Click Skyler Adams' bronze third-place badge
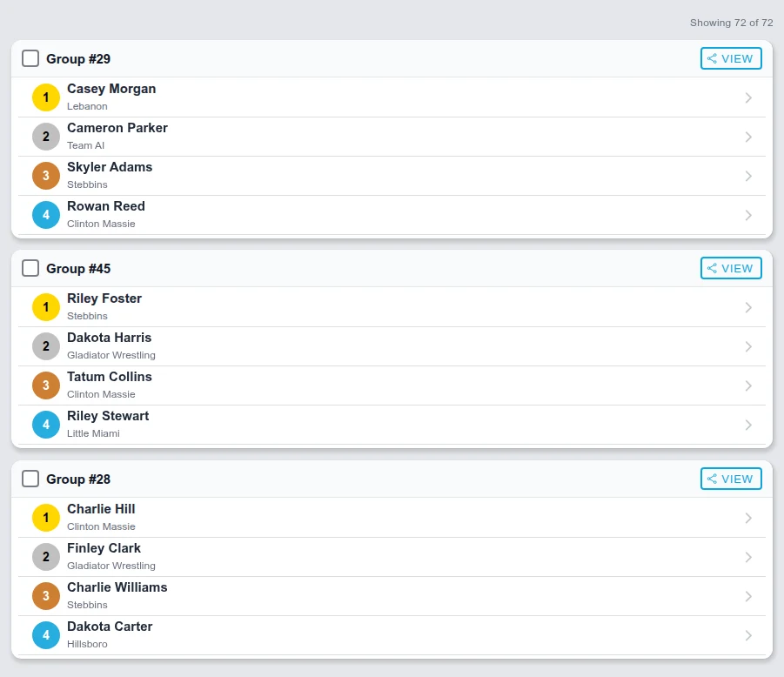The image size is (784, 677). coord(46,176)
